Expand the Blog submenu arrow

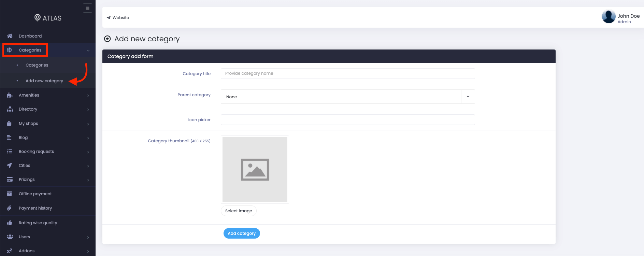pyautogui.click(x=88, y=138)
